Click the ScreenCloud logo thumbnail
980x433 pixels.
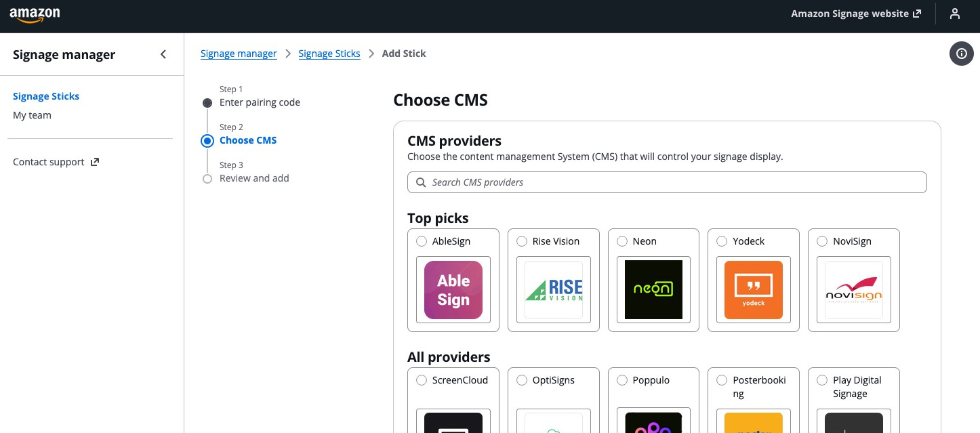(453, 423)
